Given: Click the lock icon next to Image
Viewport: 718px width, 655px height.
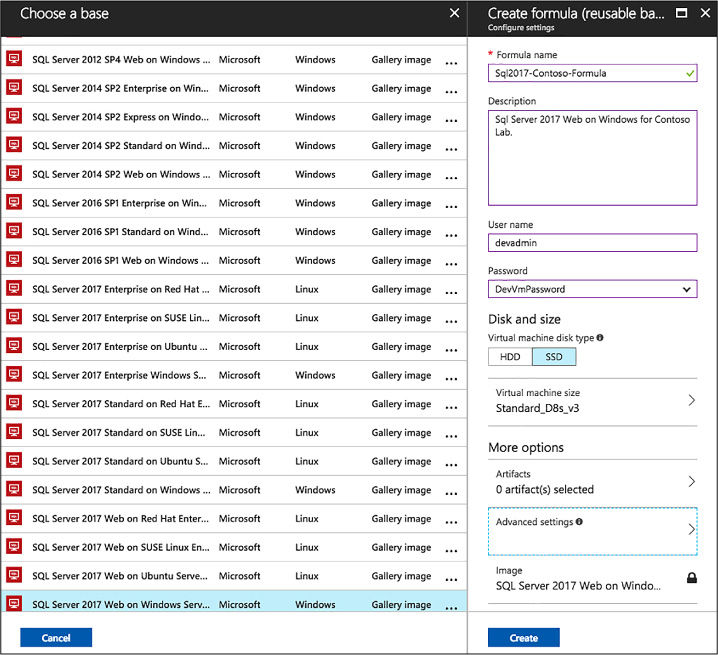Looking at the screenshot, I should (x=692, y=578).
